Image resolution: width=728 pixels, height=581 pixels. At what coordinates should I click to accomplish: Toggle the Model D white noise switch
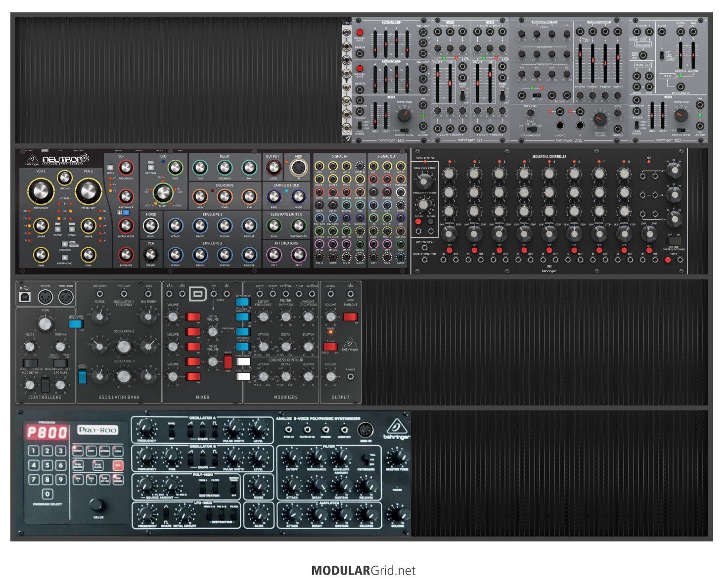click(x=228, y=361)
